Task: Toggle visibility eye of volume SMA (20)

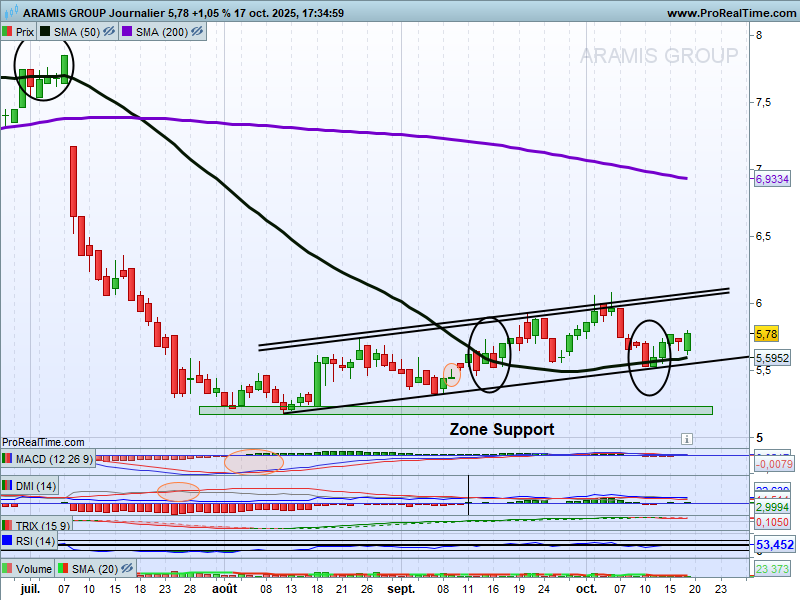Action: pos(127,568)
